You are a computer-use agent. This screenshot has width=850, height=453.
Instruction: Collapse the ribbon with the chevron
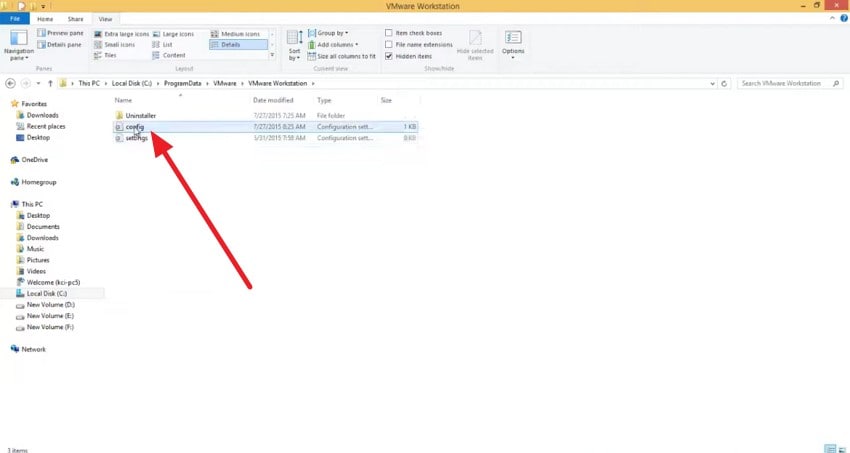(x=833, y=18)
